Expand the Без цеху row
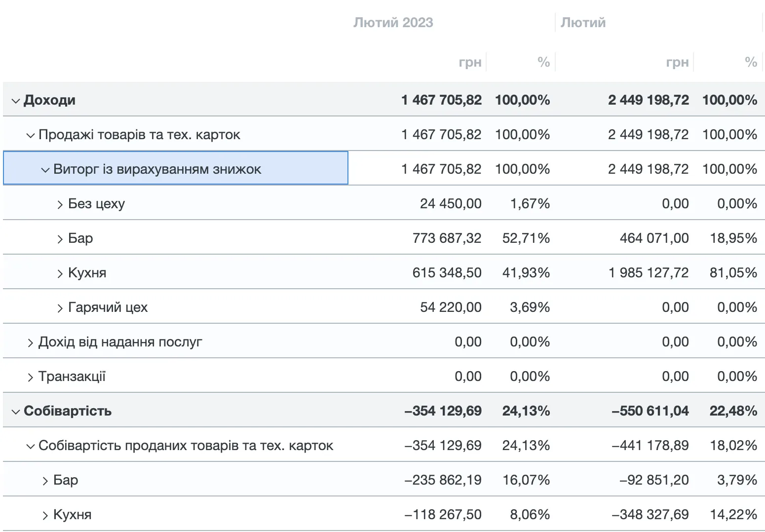 [60, 204]
